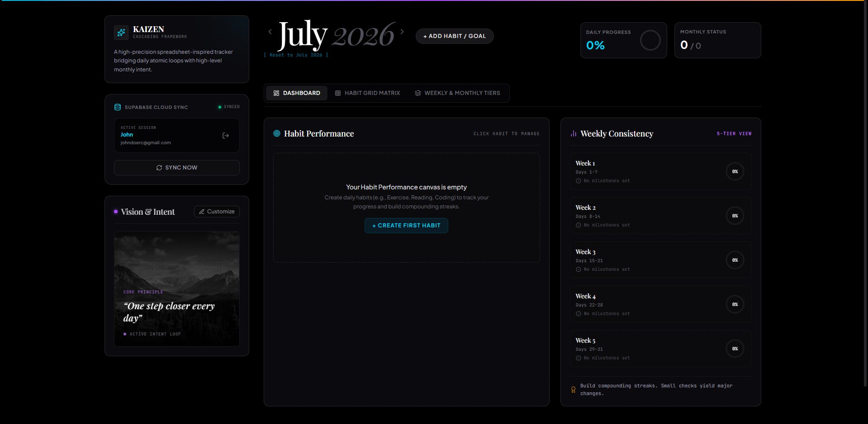Click the Synced status indicator
This screenshot has height=424, width=868.
229,107
